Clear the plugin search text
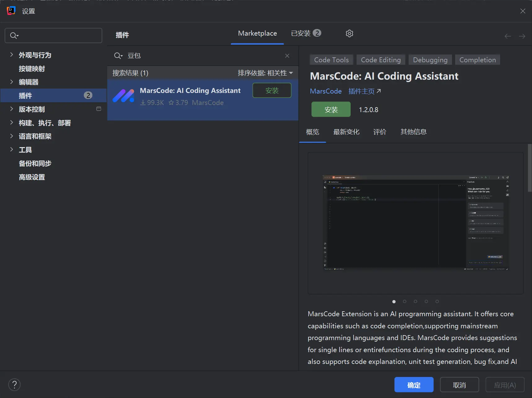The height and width of the screenshot is (398, 532). pos(287,56)
